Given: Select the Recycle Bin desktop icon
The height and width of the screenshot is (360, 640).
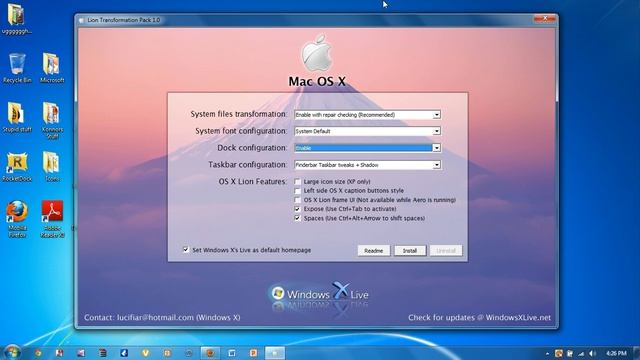Looking at the screenshot, I should 17,68.
